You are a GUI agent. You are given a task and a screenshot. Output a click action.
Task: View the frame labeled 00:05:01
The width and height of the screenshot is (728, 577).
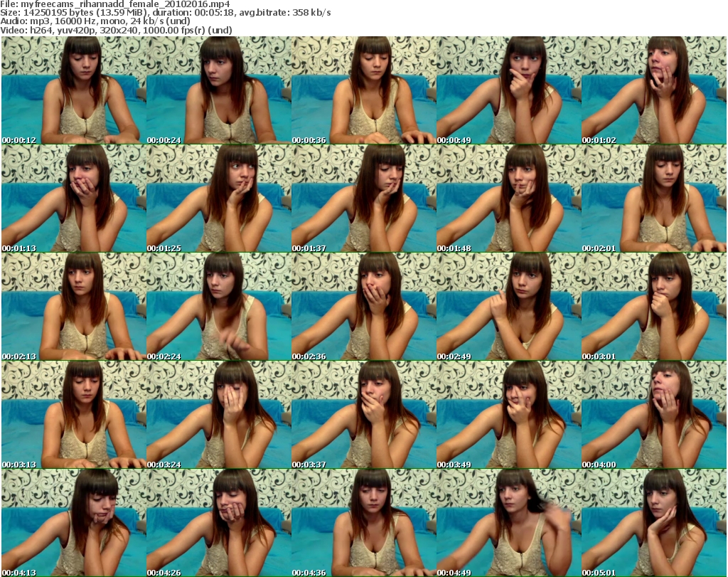(654, 523)
